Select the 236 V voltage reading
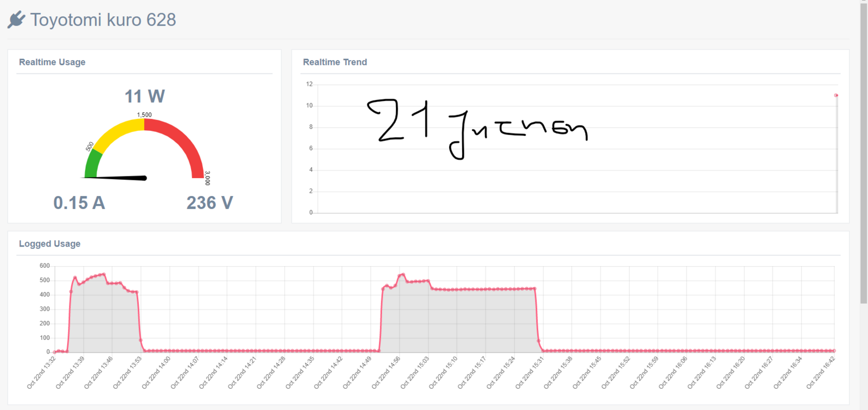 pos(210,203)
